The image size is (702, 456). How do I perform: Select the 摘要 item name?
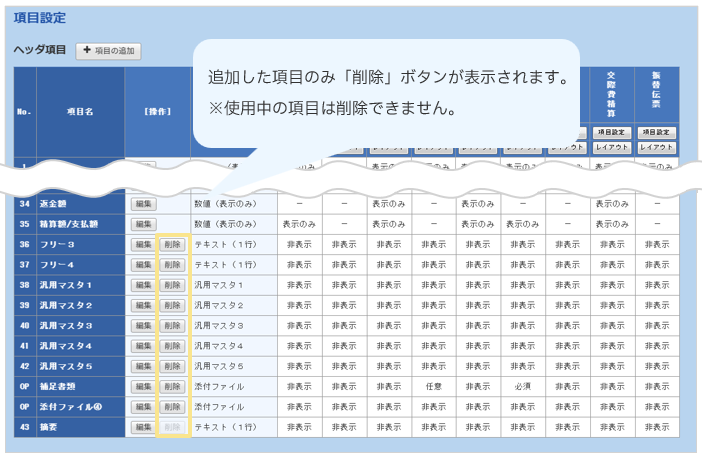coord(48,427)
